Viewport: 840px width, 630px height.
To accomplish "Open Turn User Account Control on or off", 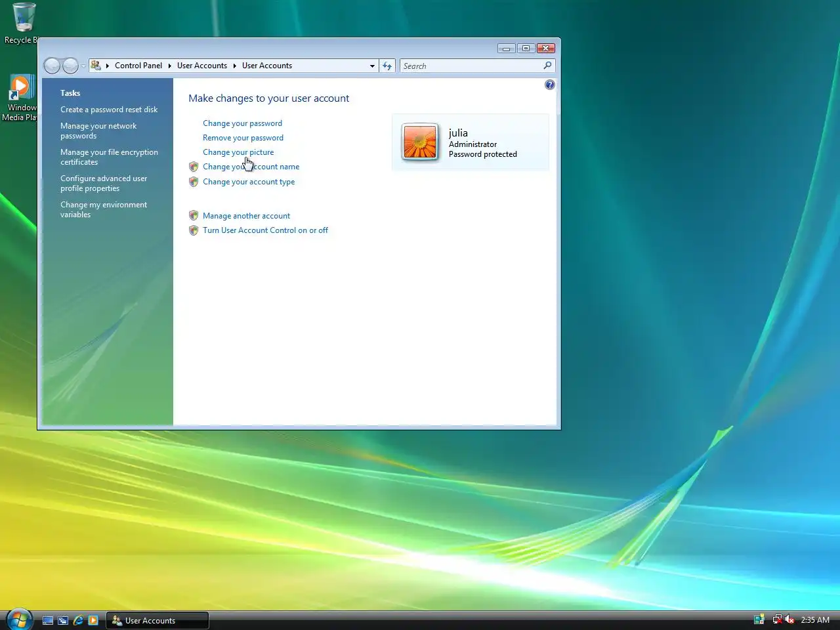I will (x=265, y=230).
